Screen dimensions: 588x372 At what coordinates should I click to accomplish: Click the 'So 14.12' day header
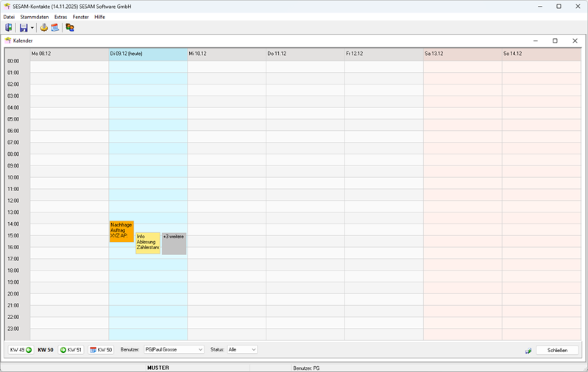pos(542,54)
